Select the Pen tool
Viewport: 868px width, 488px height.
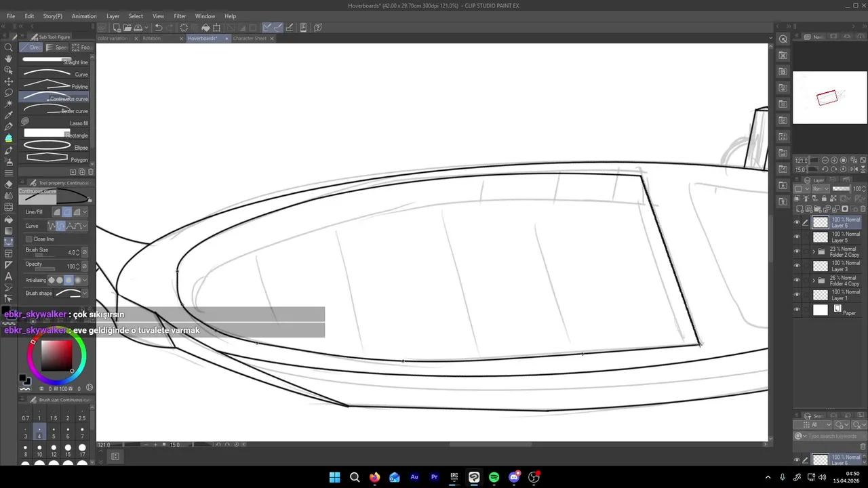pos(9,127)
